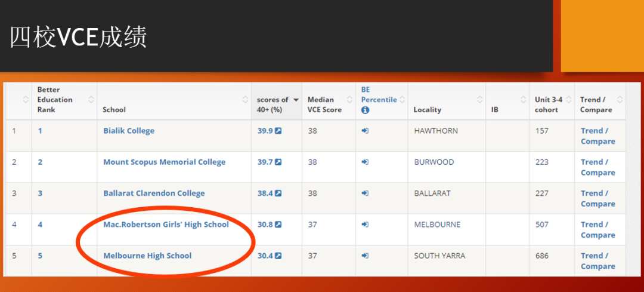The height and width of the screenshot is (292, 644).
Task: Open Trend / Compare for Mac.Robertson Girls'
Action: [x=597, y=230]
